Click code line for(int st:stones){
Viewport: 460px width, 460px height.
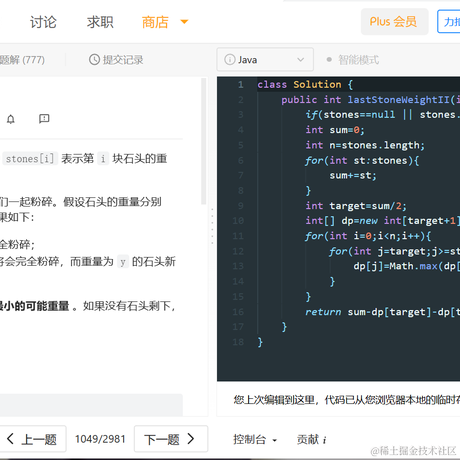pos(362,160)
